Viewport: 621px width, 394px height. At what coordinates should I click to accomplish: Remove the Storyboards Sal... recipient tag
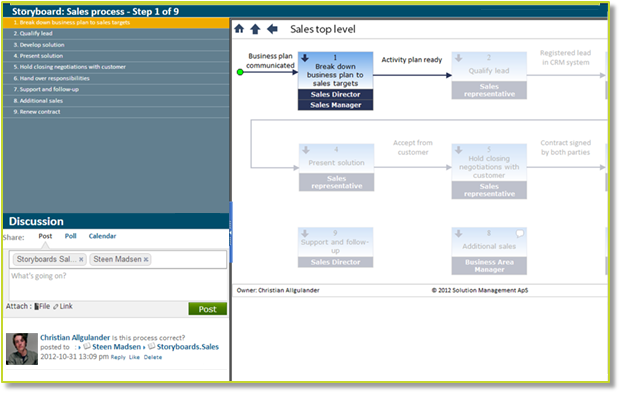pos(81,259)
